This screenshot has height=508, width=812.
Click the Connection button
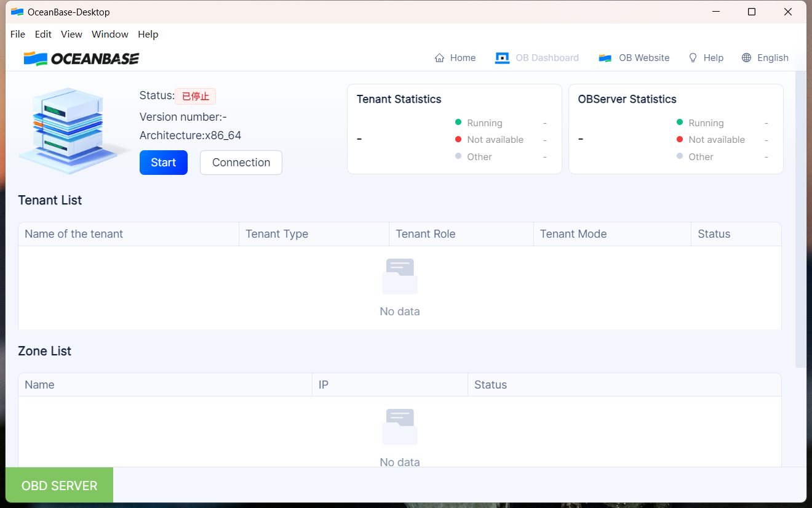point(241,163)
